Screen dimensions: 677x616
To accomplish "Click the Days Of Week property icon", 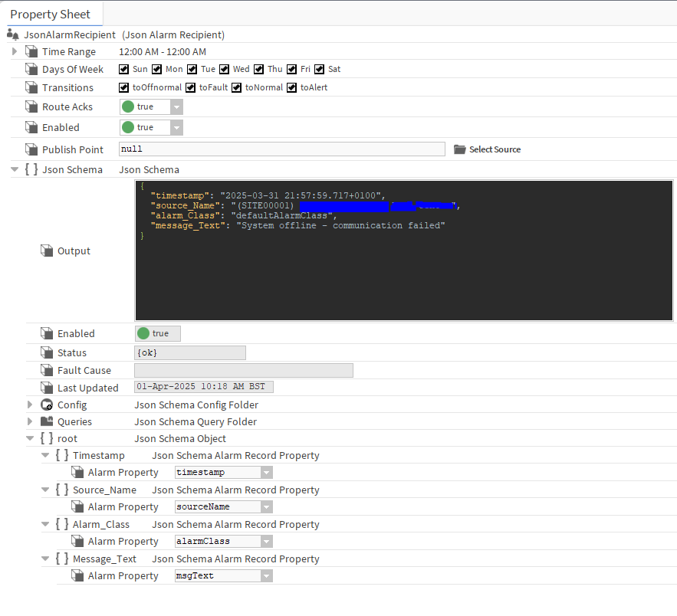I will [31, 69].
